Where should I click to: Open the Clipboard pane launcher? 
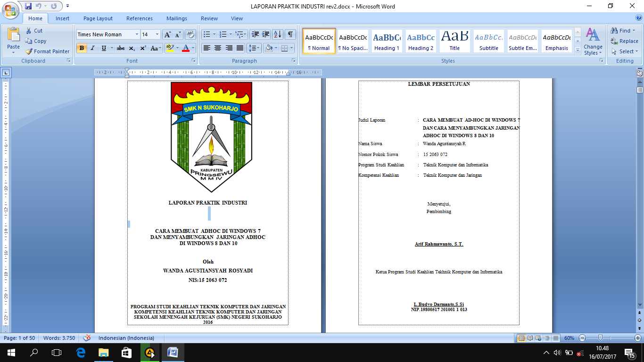[x=69, y=61]
